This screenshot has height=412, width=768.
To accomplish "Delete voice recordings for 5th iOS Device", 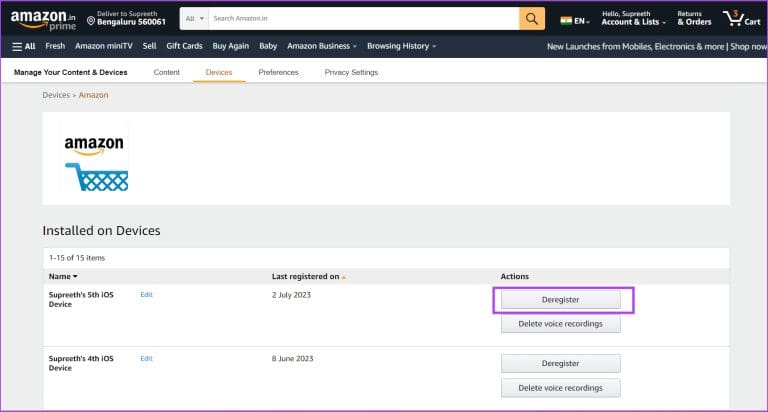I will coord(560,324).
